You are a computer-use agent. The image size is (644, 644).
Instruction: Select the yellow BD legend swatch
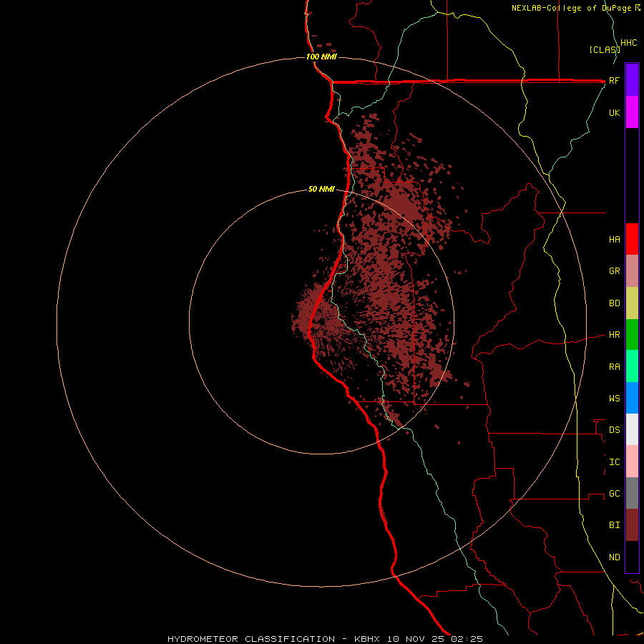tap(632, 303)
